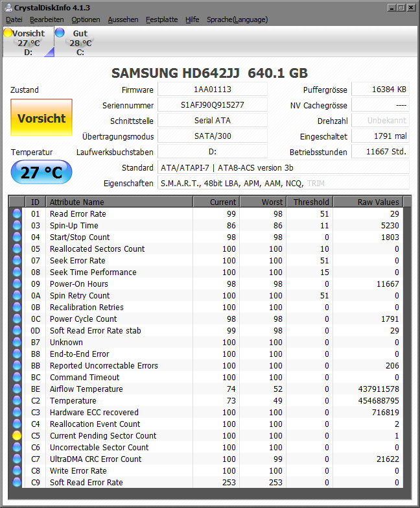Click raw value 21622 of UltraDMA CRC Error Count
The height and width of the screenshot is (508, 420).
(x=388, y=459)
